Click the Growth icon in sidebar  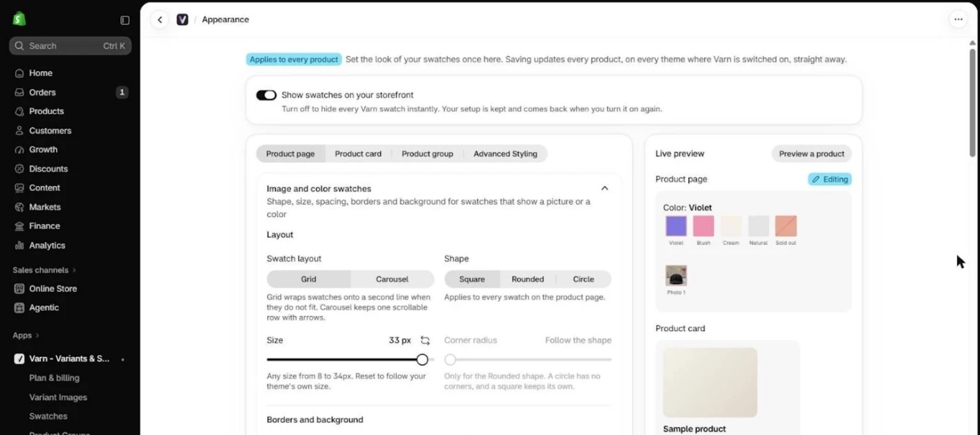click(19, 149)
